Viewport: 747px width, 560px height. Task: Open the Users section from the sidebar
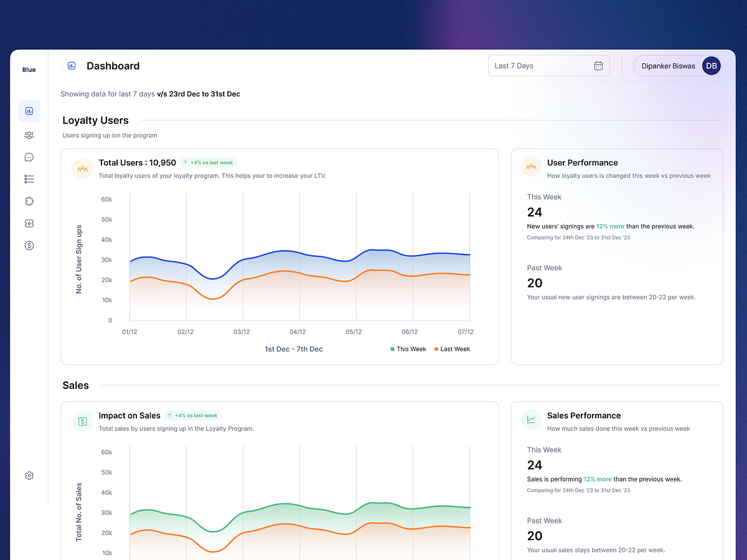(29, 134)
